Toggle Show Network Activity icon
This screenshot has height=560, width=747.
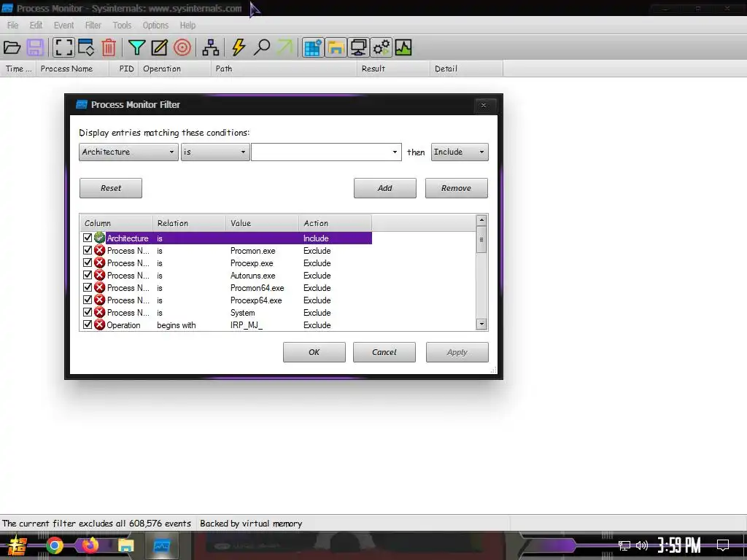(358, 47)
